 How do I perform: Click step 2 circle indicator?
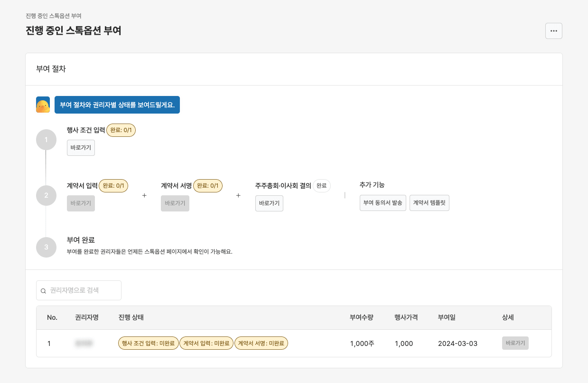click(x=46, y=195)
